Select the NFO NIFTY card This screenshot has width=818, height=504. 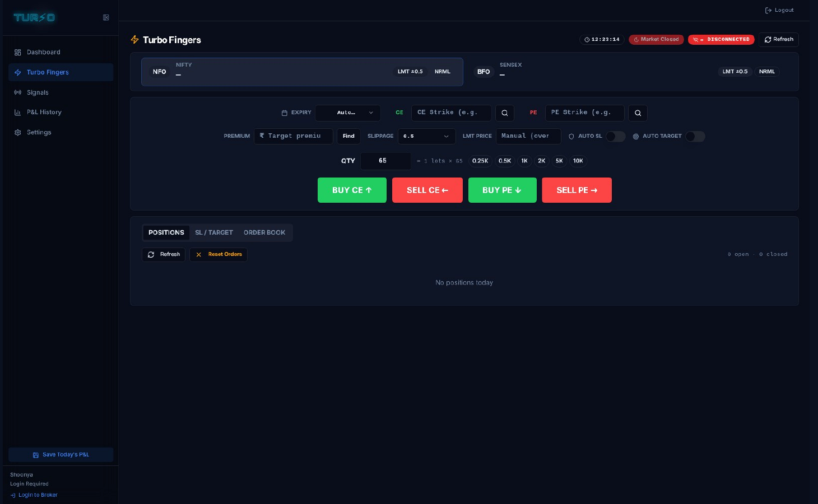[302, 72]
